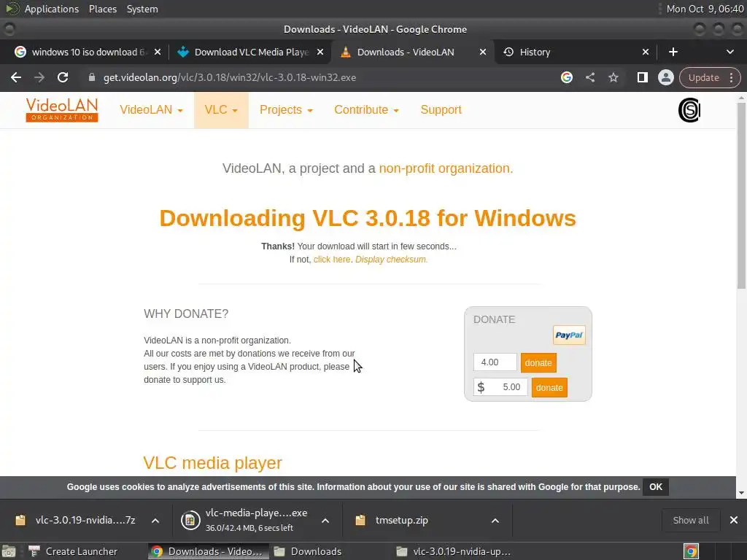Click the round black logo at top right
Screen dimensions: 747x560
689,110
